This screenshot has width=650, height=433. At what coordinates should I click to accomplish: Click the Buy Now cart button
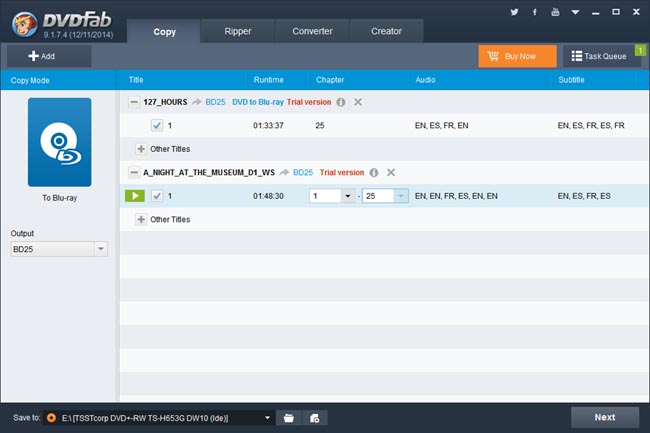click(x=517, y=56)
